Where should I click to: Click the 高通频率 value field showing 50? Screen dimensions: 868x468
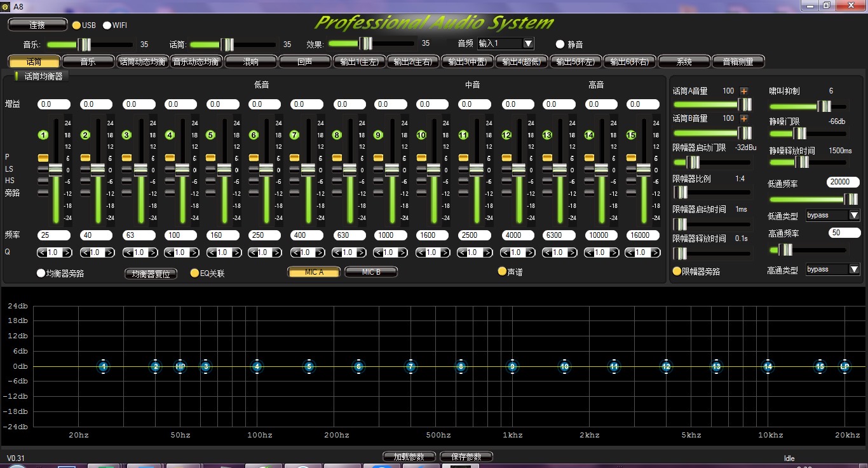click(x=844, y=233)
